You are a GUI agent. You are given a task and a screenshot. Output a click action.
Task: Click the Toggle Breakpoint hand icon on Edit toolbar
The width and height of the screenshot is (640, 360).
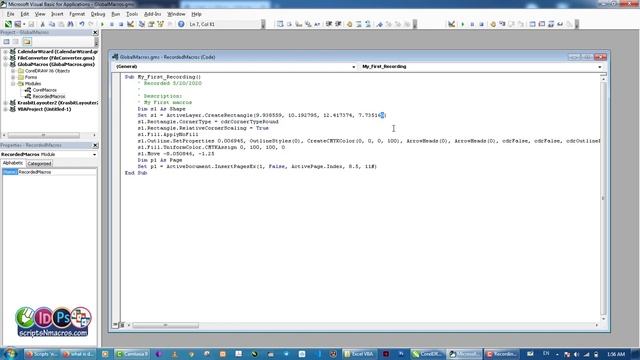click(349, 24)
